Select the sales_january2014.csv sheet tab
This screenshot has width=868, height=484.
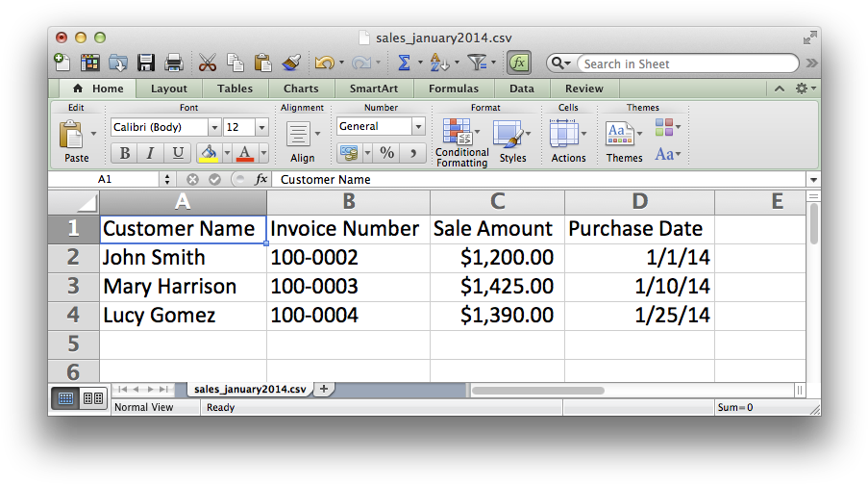(250, 389)
